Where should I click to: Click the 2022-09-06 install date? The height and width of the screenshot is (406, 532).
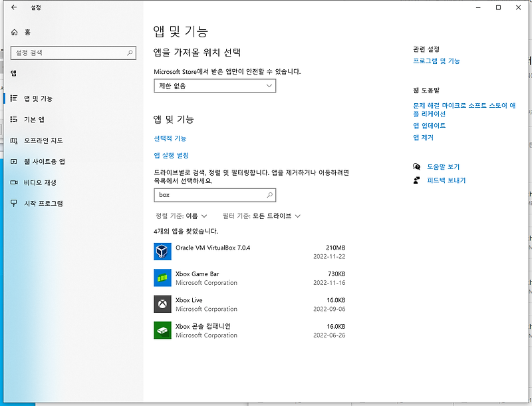click(x=329, y=309)
